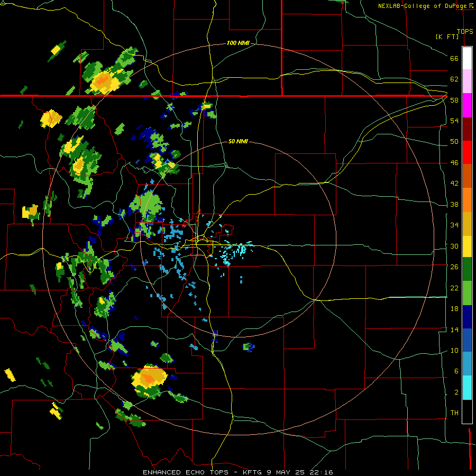Click the legend scale value 14
The image size is (476, 476).
coord(454,329)
